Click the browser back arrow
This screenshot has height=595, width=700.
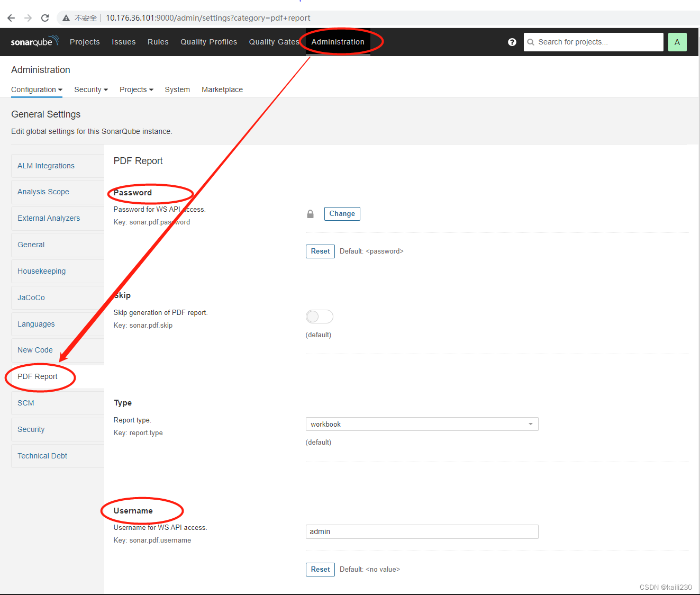11,18
